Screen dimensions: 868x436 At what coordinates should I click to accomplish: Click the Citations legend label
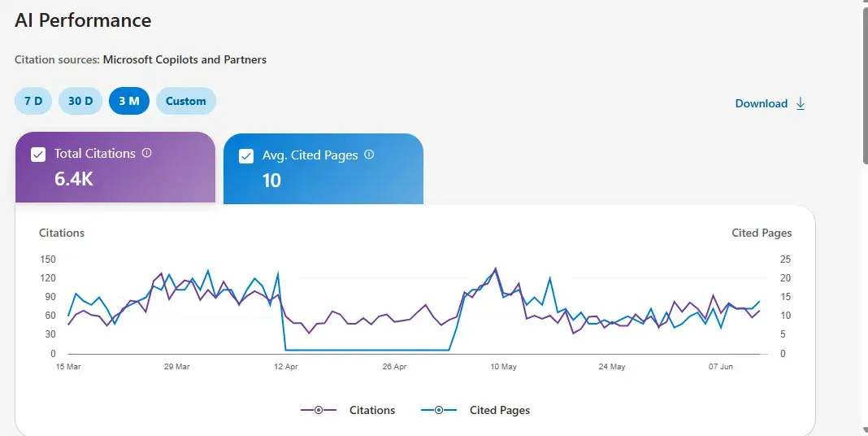[372, 411]
